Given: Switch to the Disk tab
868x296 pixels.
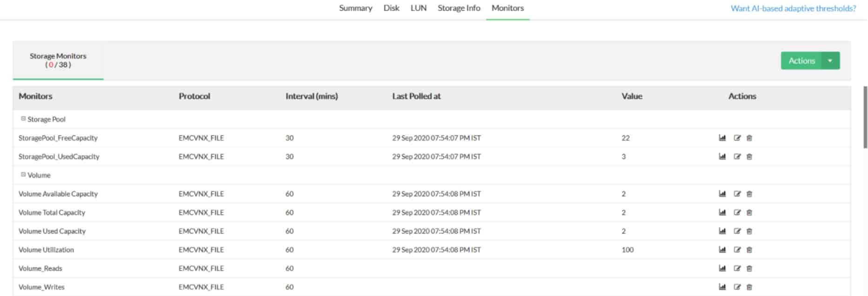Looking at the screenshot, I should click(x=391, y=8).
